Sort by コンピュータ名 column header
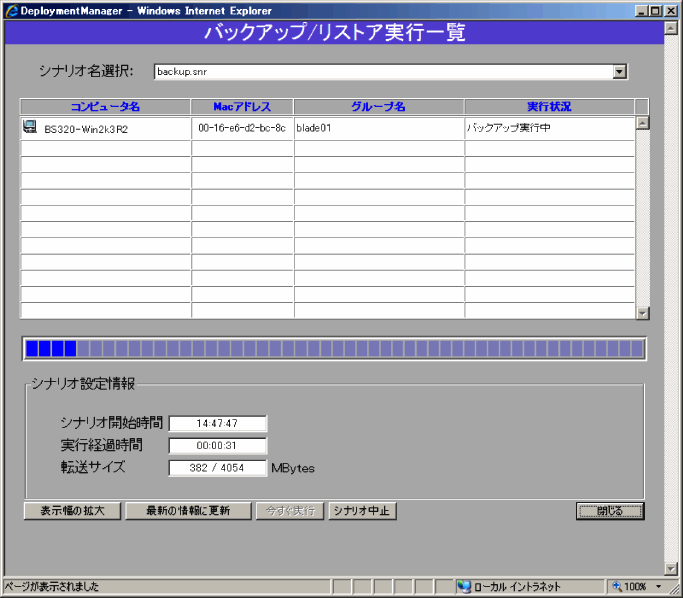683x598 pixels. click(x=105, y=107)
